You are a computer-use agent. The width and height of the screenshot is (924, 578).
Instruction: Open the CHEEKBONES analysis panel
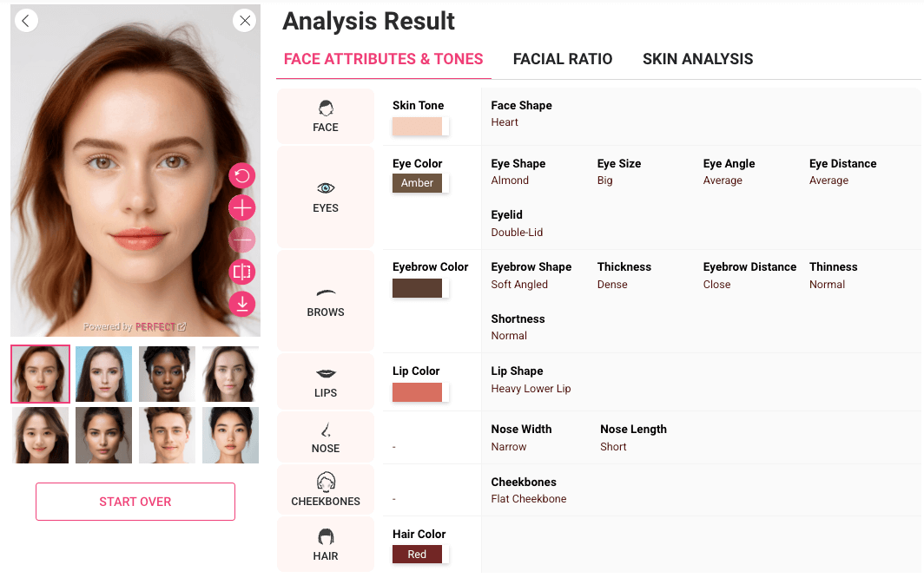pos(325,489)
